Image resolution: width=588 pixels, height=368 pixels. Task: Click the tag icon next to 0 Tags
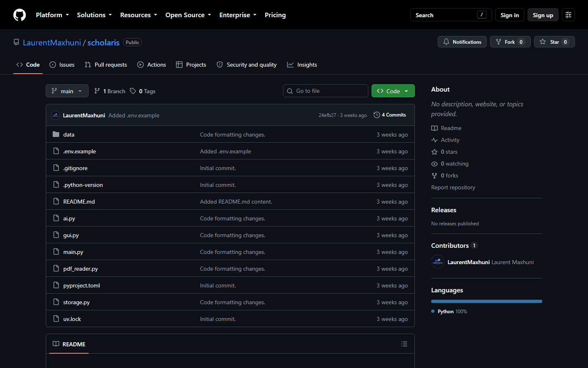click(133, 91)
